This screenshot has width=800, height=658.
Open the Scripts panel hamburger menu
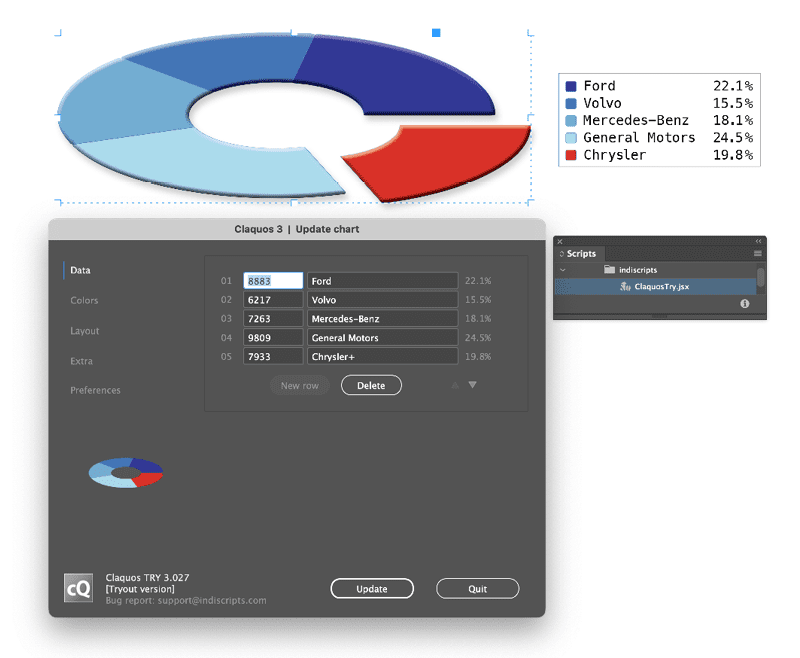pyautogui.click(x=758, y=254)
